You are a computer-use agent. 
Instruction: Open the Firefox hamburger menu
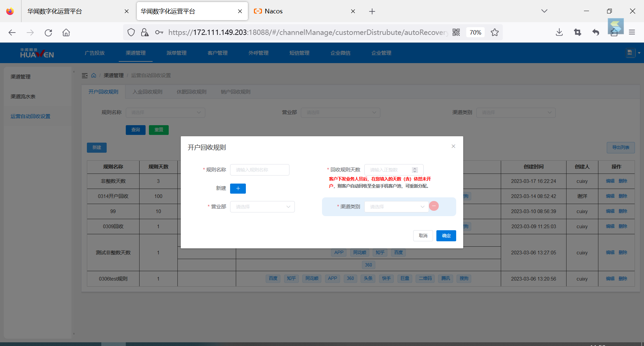click(x=632, y=32)
